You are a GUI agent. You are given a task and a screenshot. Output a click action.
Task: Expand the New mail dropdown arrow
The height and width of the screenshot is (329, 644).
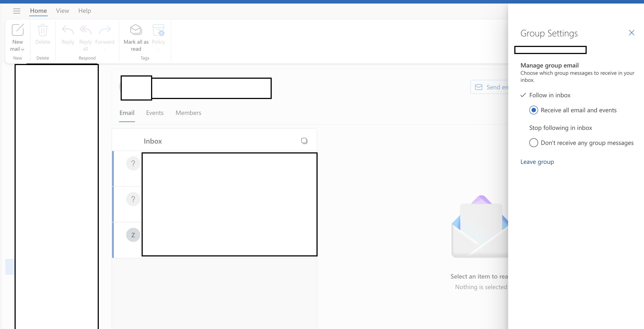[23, 49]
